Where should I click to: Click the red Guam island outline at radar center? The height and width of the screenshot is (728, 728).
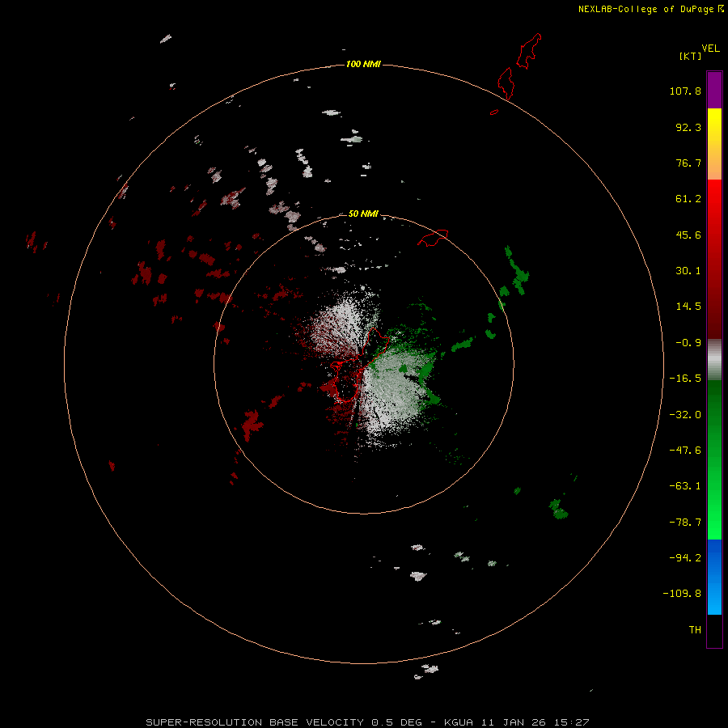pyautogui.click(x=359, y=366)
